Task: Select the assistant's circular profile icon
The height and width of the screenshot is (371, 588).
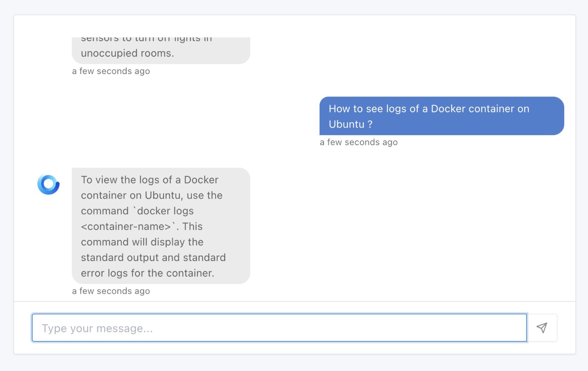Action: pyautogui.click(x=49, y=184)
